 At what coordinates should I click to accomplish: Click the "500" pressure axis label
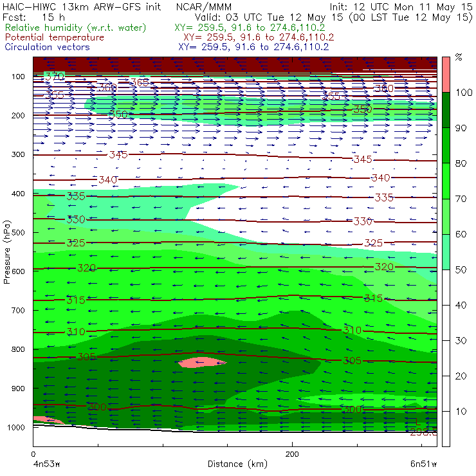(18, 232)
